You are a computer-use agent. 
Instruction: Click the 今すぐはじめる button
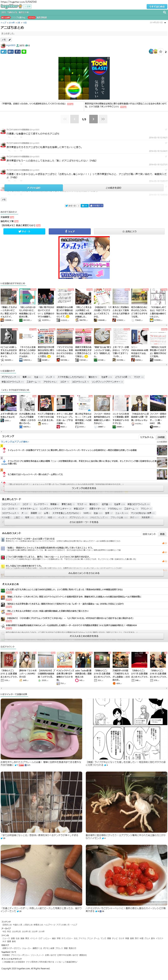pos(157,6)
